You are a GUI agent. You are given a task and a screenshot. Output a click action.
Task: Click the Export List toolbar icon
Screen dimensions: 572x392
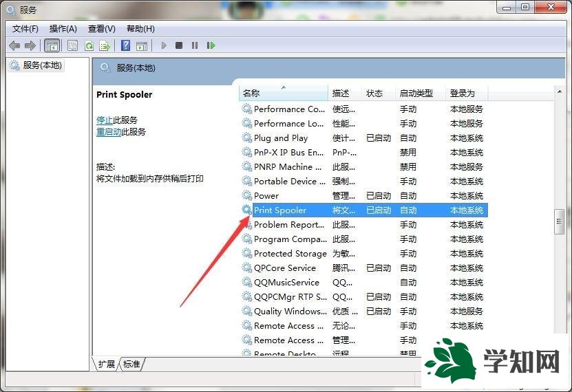105,46
